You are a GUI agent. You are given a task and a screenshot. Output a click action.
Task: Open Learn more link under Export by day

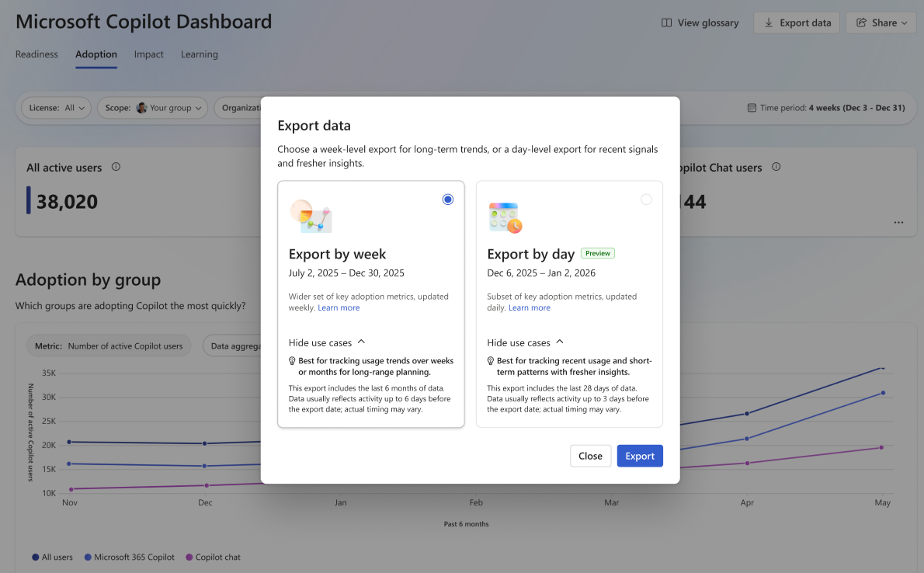[530, 307]
